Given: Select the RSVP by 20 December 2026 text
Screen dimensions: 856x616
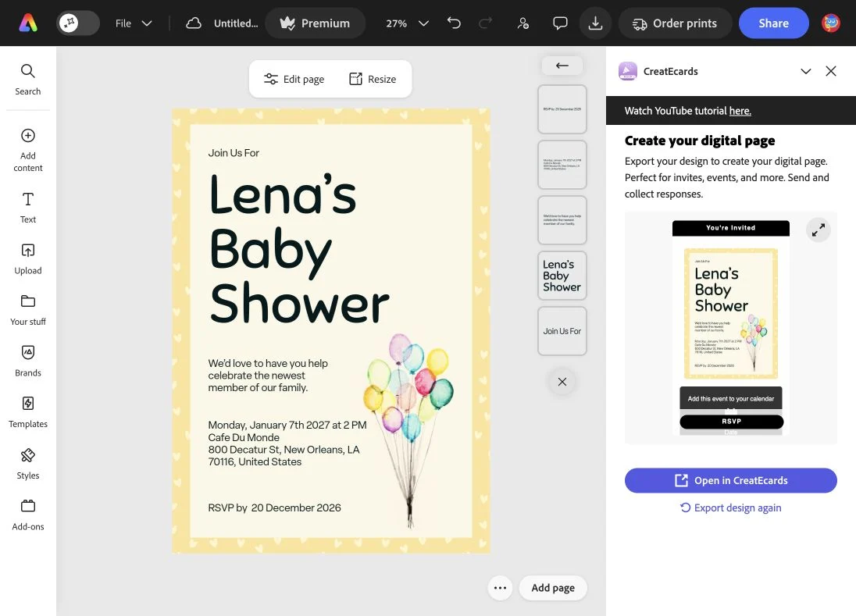Looking at the screenshot, I should pyautogui.click(x=275, y=508).
